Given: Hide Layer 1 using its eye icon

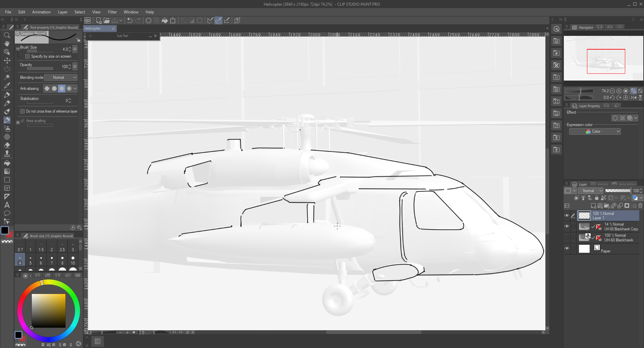Looking at the screenshot, I should click(x=567, y=216).
